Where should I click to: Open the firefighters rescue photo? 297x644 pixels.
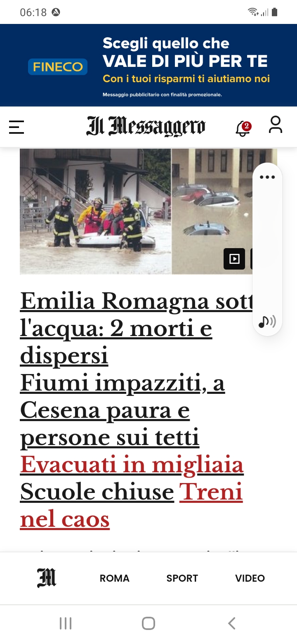click(x=95, y=211)
